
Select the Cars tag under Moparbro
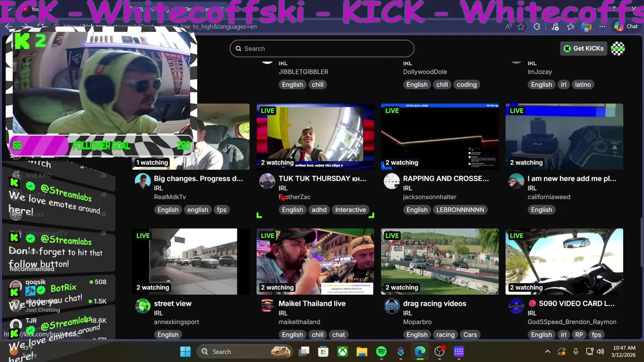470,334
